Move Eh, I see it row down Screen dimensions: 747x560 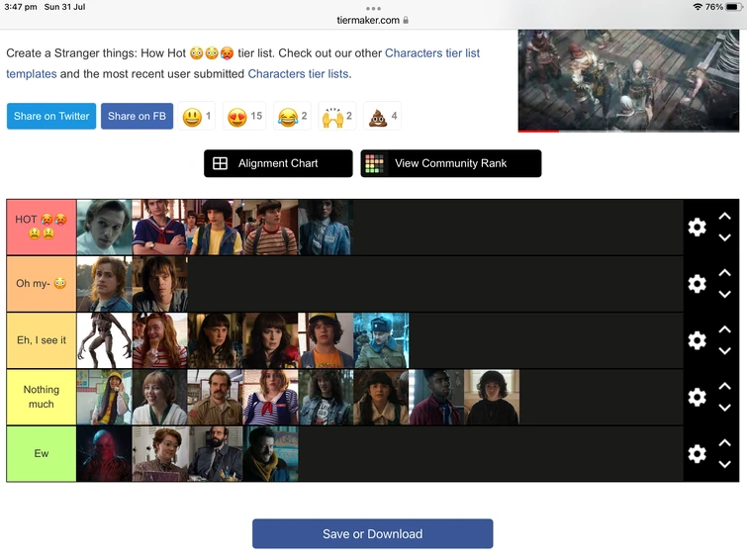[x=724, y=351]
